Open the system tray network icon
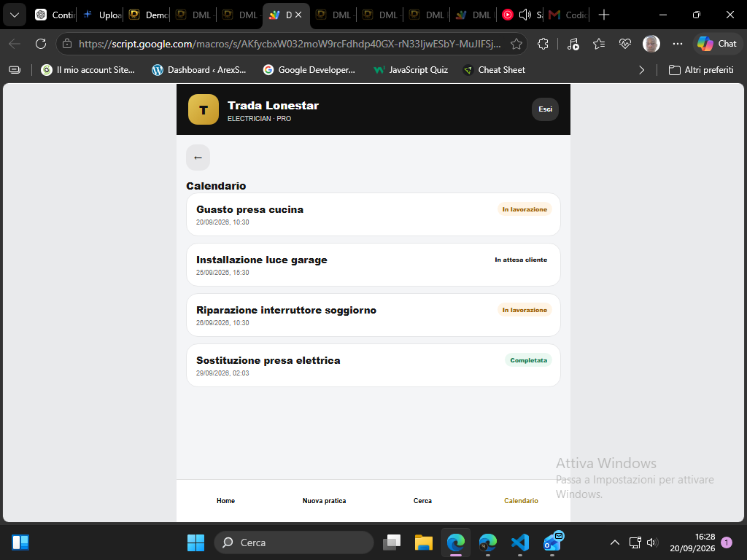The height and width of the screenshot is (560, 747). tap(635, 542)
